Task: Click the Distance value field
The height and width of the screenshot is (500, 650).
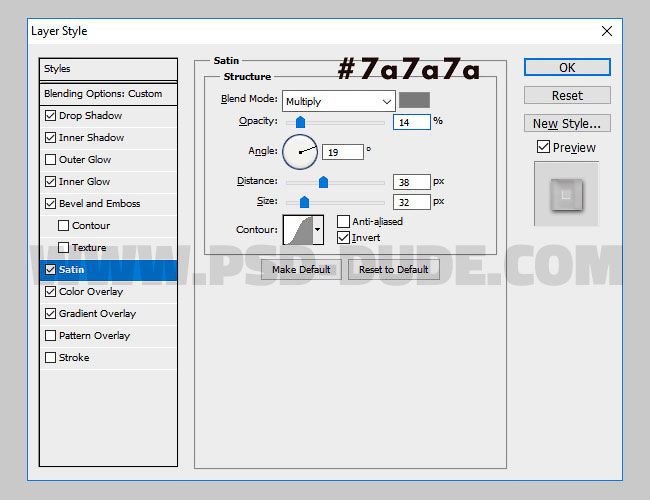Action: 412,182
